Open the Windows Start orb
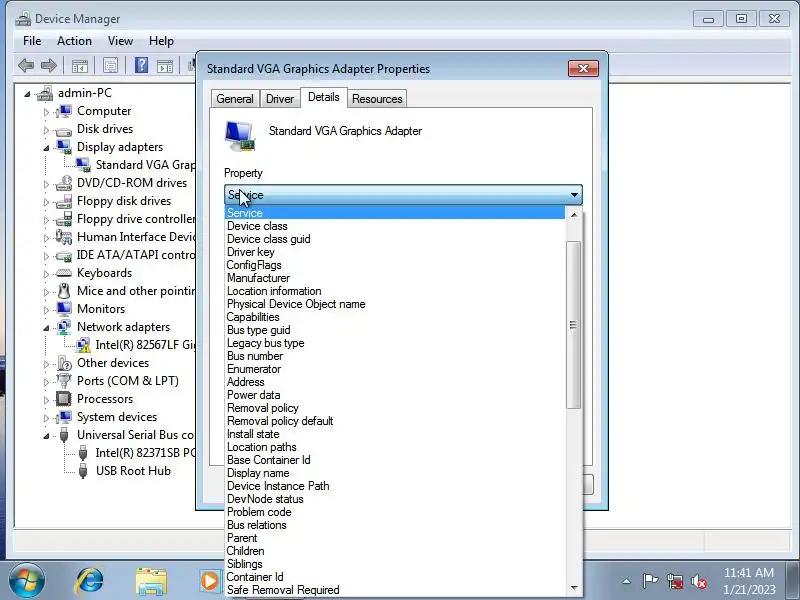Image resolution: width=800 pixels, height=600 pixels. (26, 581)
